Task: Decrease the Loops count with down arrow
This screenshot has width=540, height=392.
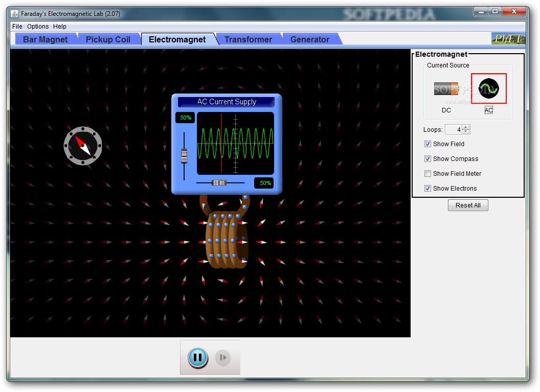Action: 466,131
